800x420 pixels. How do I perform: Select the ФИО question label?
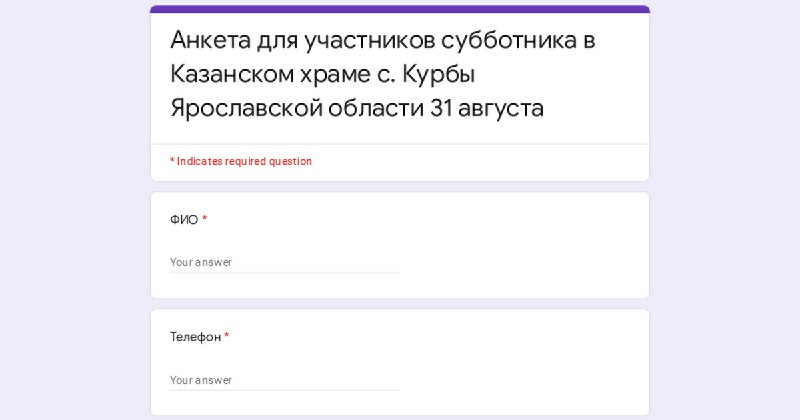click(184, 220)
